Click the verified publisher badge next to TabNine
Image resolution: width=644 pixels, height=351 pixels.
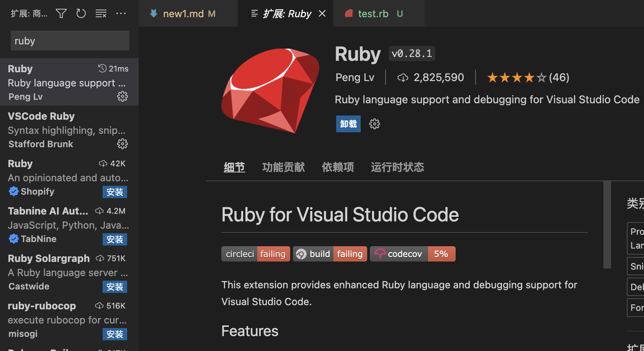[x=14, y=239]
